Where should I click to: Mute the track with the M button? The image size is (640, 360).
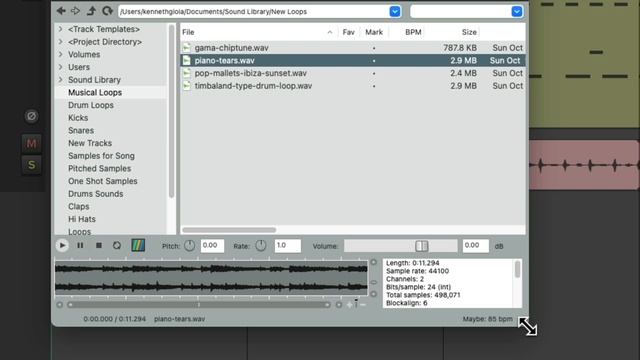pyautogui.click(x=31, y=143)
